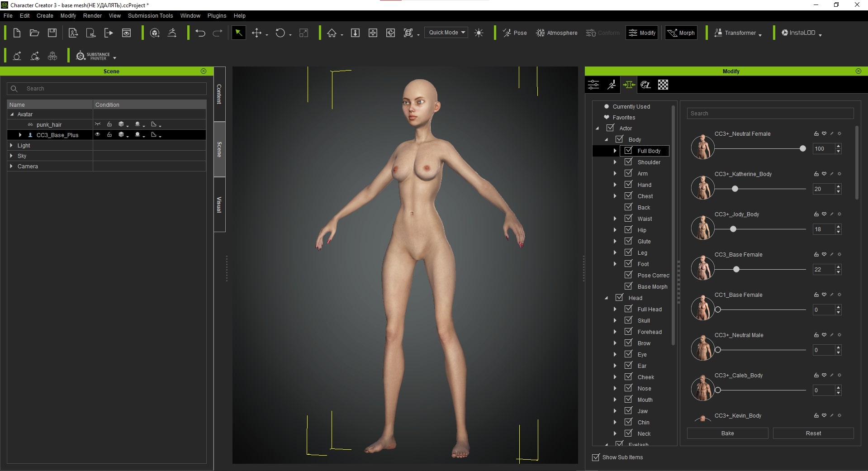Screen dimensions: 868x471
Task: Uncheck the Nose checkbox
Action: (628, 388)
